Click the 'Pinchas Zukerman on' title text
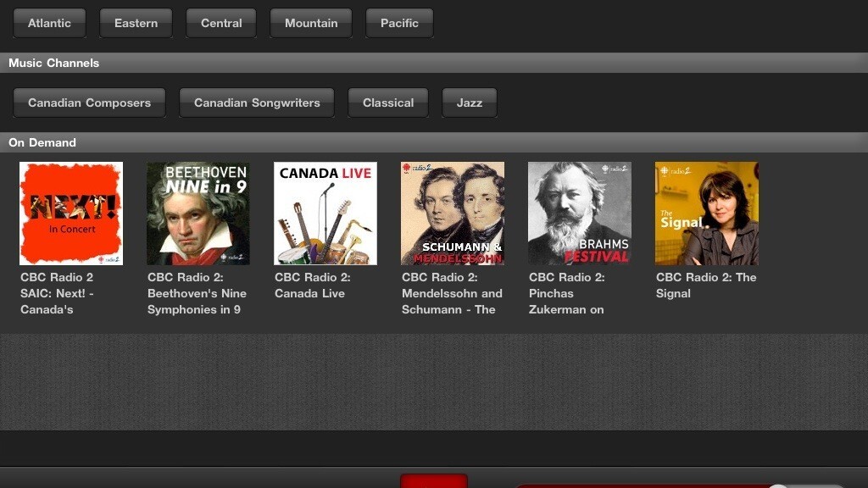 pos(567,293)
